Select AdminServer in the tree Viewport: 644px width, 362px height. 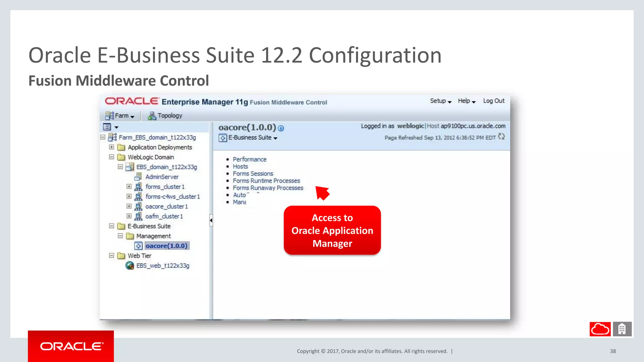[162, 177]
